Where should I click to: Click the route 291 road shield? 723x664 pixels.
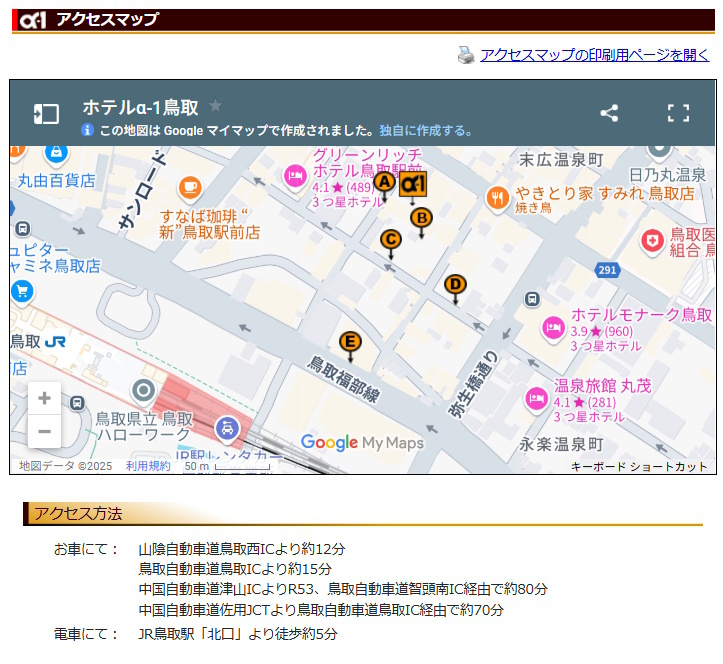point(607,270)
